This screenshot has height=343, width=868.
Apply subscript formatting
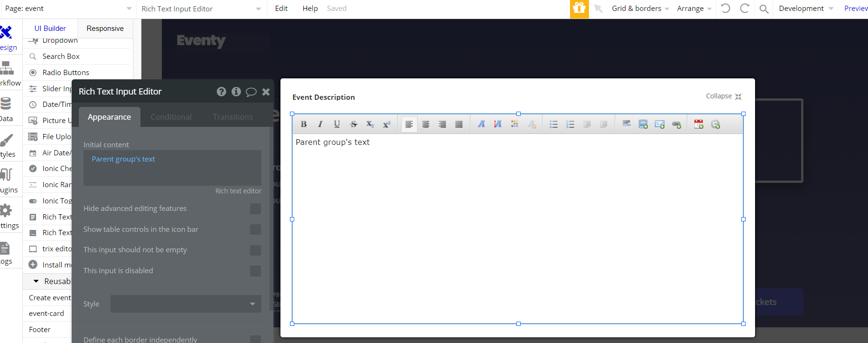370,124
